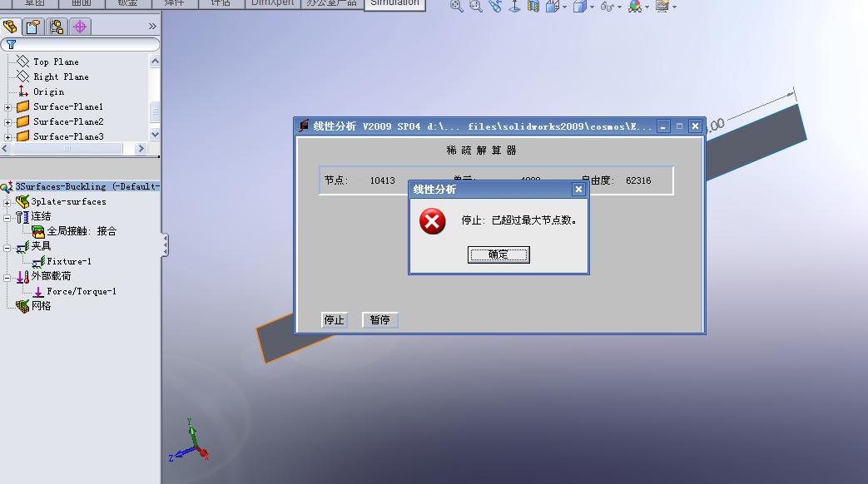Collapse the 外部载荷 external loads node

[7, 277]
